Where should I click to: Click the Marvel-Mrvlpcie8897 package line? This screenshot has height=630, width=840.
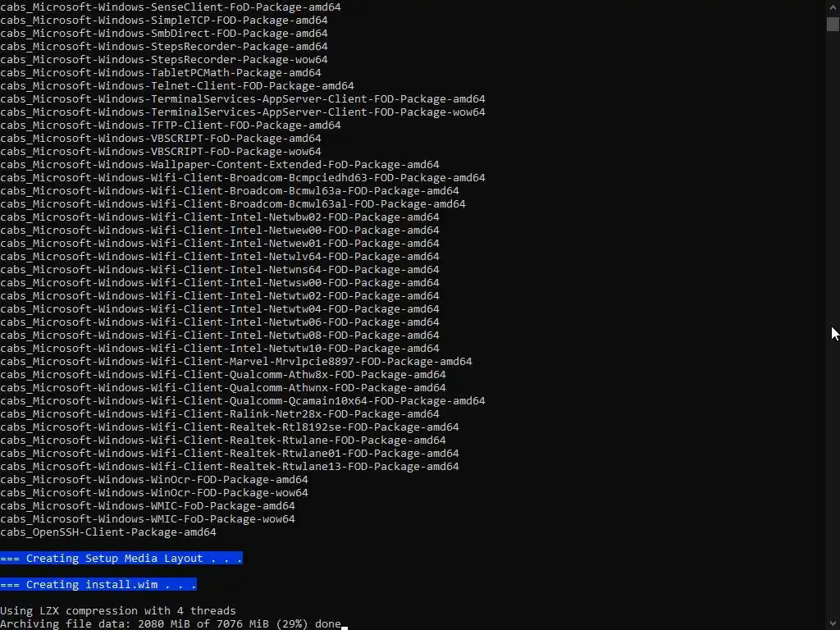(236, 362)
